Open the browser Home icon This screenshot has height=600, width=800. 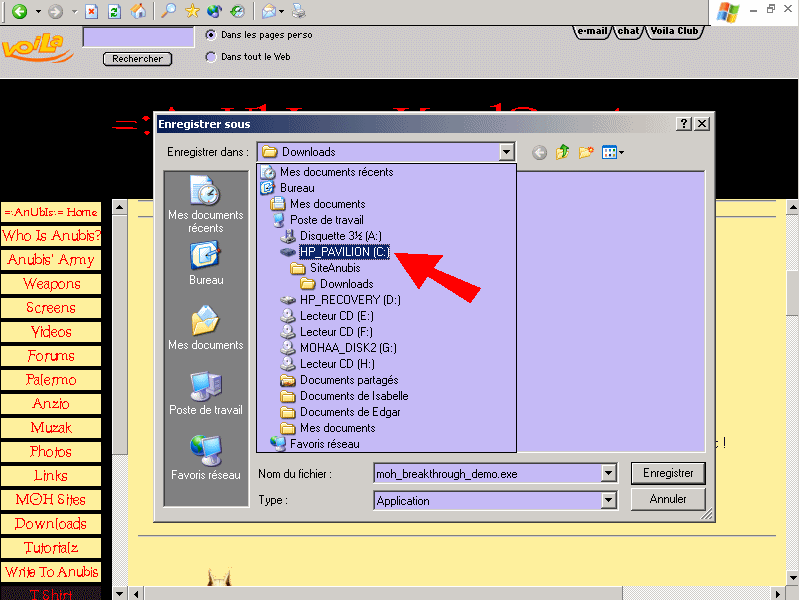coord(138,11)
